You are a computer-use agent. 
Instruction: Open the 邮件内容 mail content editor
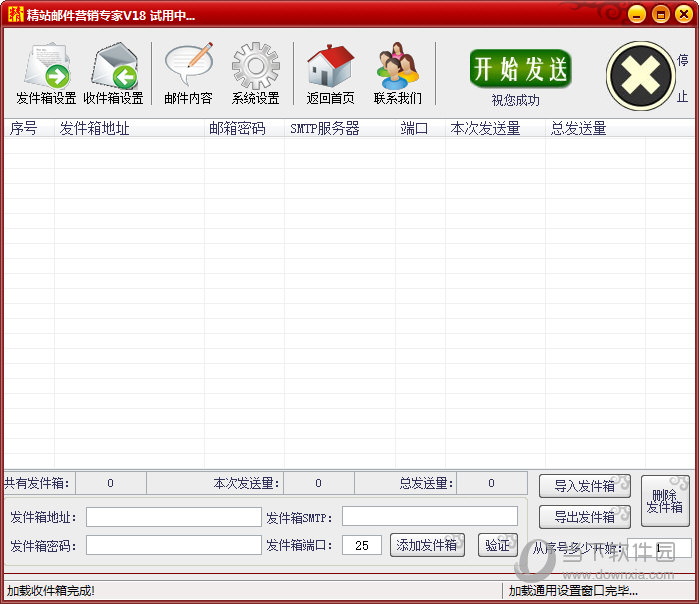pyautogui.click(x=188, y=74)
